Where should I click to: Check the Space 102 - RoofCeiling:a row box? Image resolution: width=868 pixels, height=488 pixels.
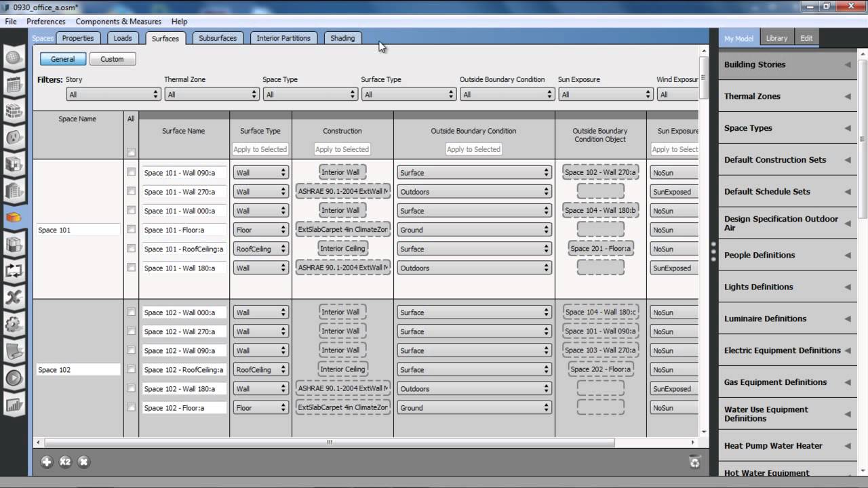(x=131, y=369)
